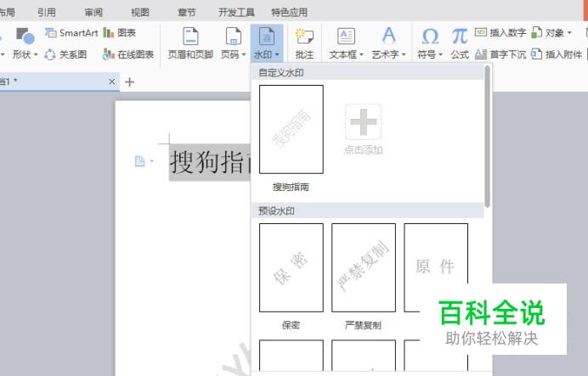This screenshot has height=376, width=588.
Task: Click the 页码 page number icon
Action: (x=234, y=36)
